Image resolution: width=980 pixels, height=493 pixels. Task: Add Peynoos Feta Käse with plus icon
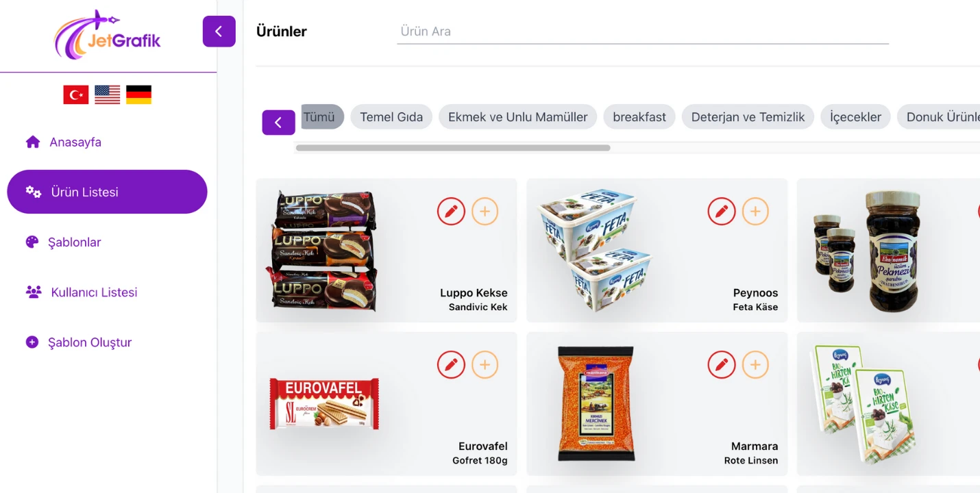[755, 212]
